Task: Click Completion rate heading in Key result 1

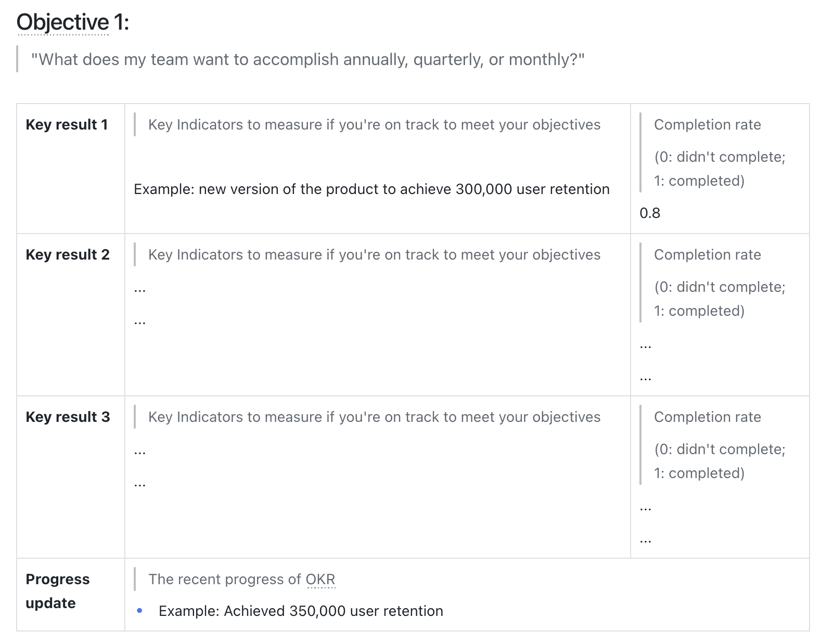Action: pos(707,125)
